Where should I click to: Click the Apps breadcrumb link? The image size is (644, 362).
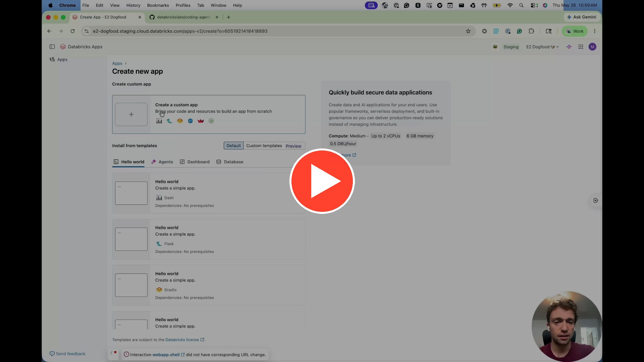point(117,63)
